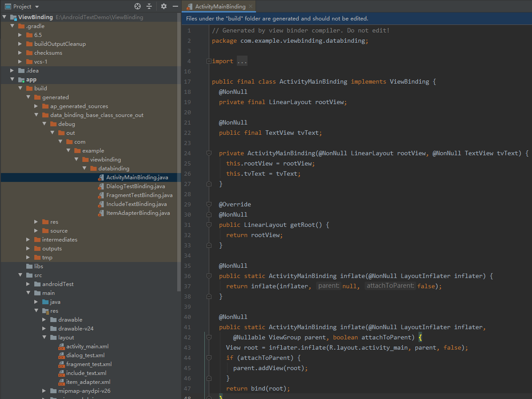Click the Collapse All icon in Project panel
532x399 pixels.
pos(149,6)
